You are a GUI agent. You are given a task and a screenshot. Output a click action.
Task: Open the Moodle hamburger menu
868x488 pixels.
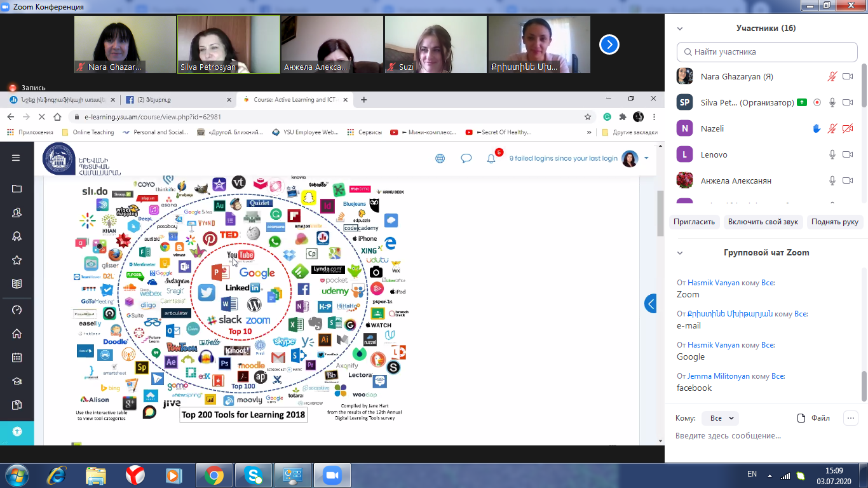coord(17,158)
